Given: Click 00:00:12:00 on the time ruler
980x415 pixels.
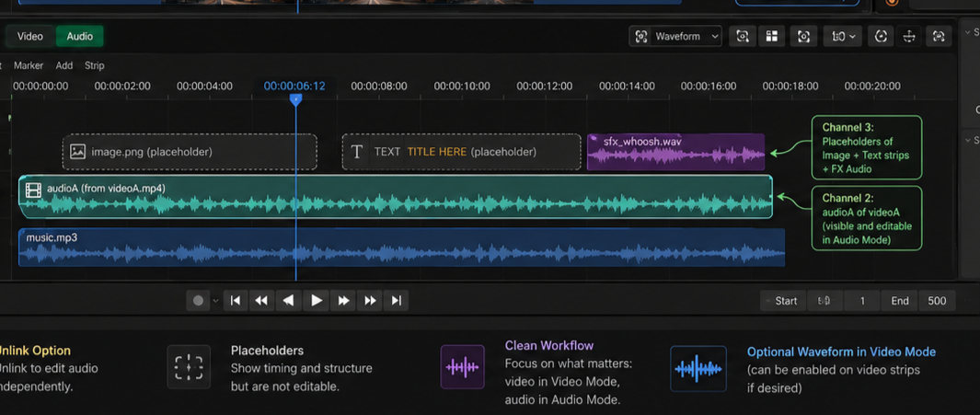Looking at the screenshot, I should tap(545, 86).
